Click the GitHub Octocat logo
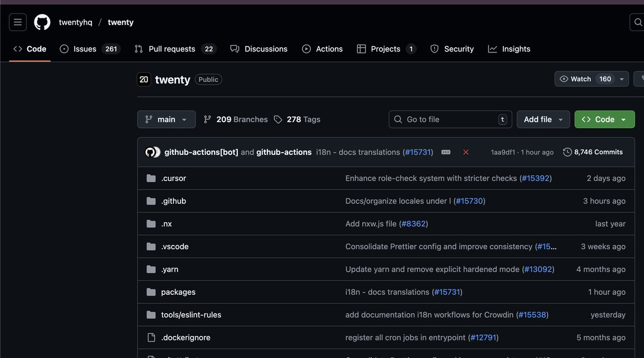 [x=42, y=22]
